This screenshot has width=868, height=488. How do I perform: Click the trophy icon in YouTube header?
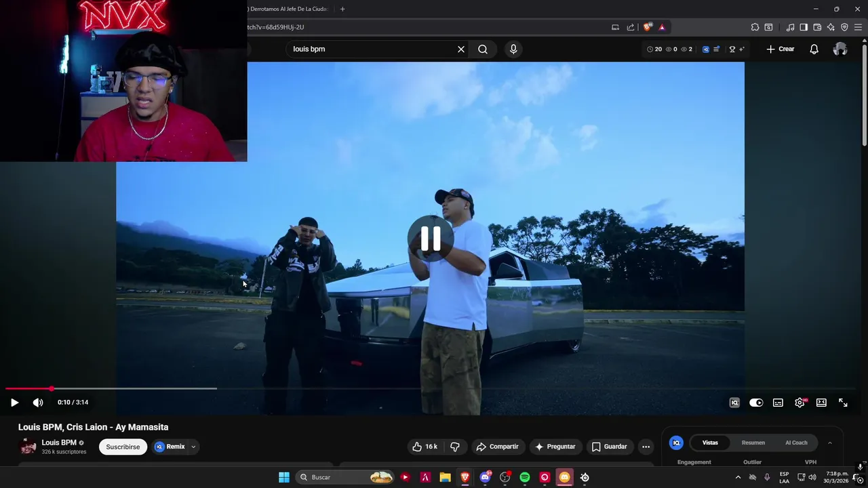[x=732, y=49]
